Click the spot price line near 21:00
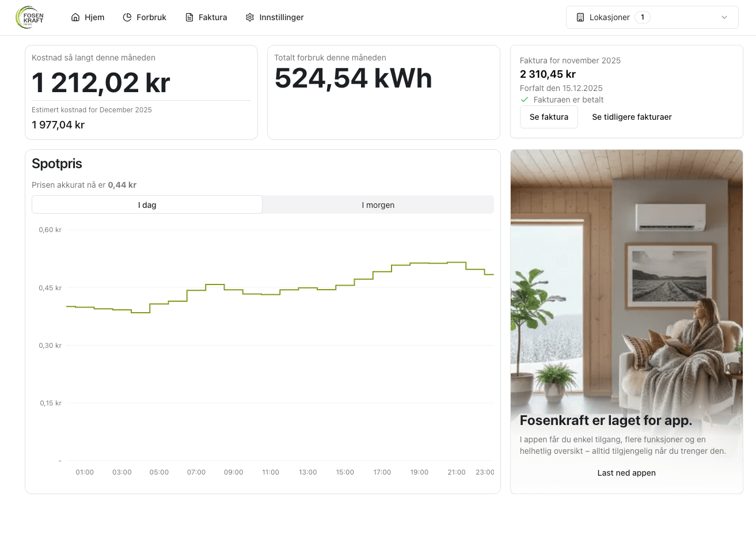This screenshot has width=756, height=535. tap(457, 263)
